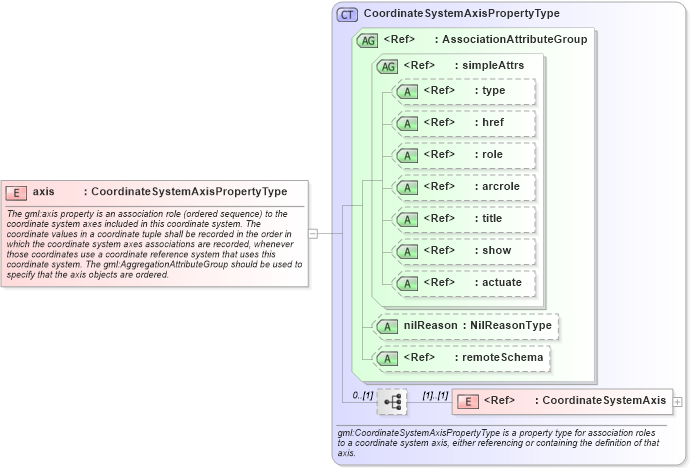Select the 'axis' element name
This screenshot has height=468, width=691.
coord(44,192)
